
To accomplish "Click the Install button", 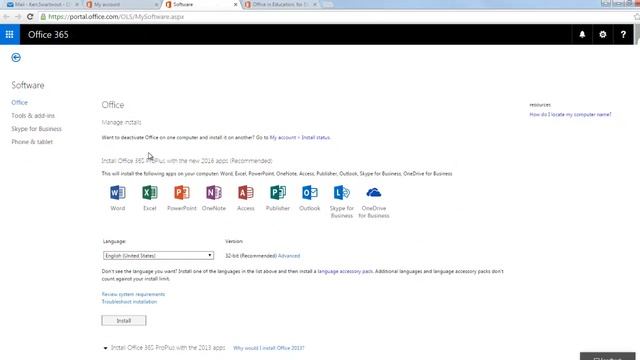I will [124, 321].
